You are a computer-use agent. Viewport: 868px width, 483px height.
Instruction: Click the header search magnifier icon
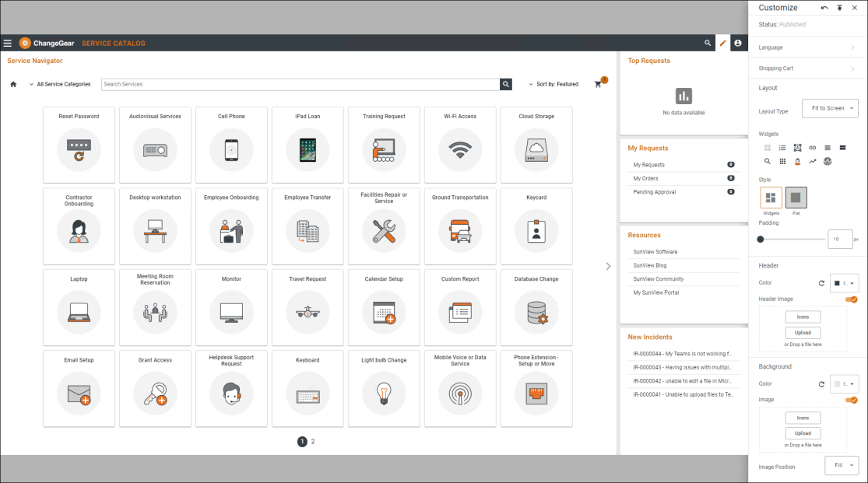point(708,43)
